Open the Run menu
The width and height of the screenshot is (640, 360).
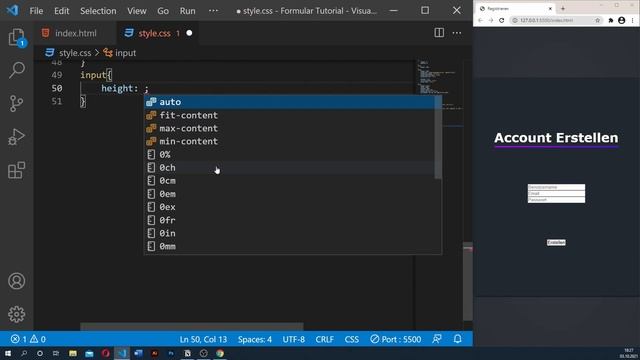[187, 11]
